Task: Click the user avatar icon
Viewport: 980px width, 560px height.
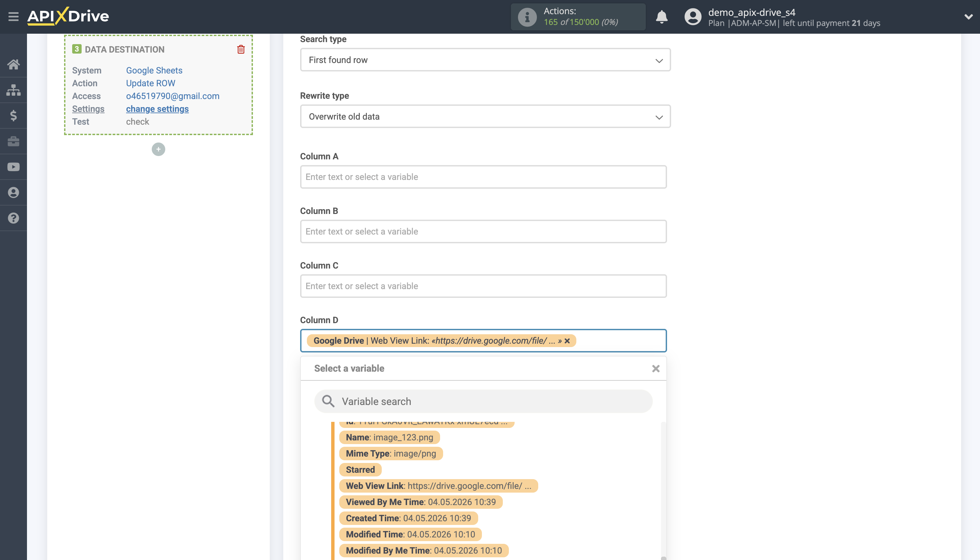Action: point(693,17)
